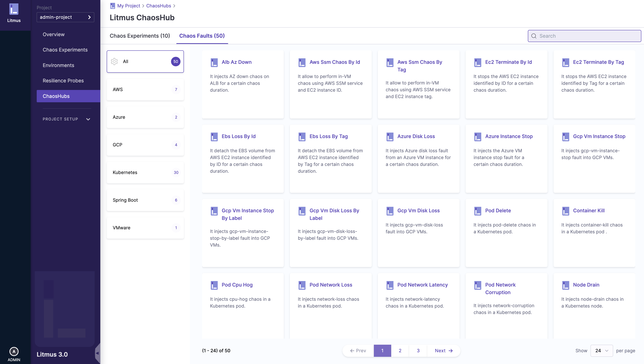Open Resilience Probes in sidebar
This screenshot has width=644, height=364.
pos(63,81)
